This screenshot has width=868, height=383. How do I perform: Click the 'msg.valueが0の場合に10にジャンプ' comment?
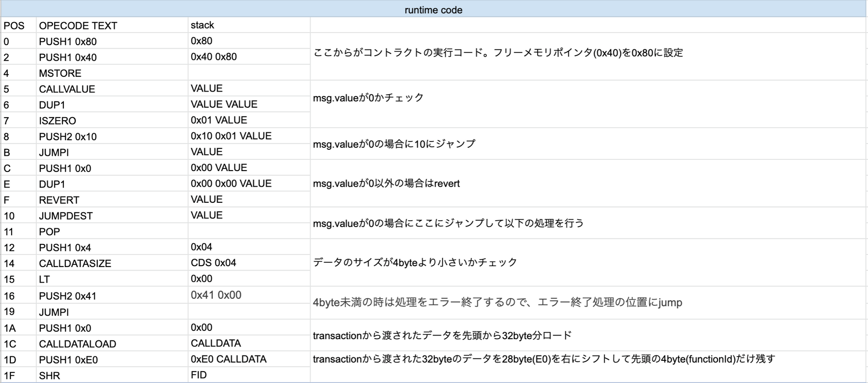(x=588, y=144)
